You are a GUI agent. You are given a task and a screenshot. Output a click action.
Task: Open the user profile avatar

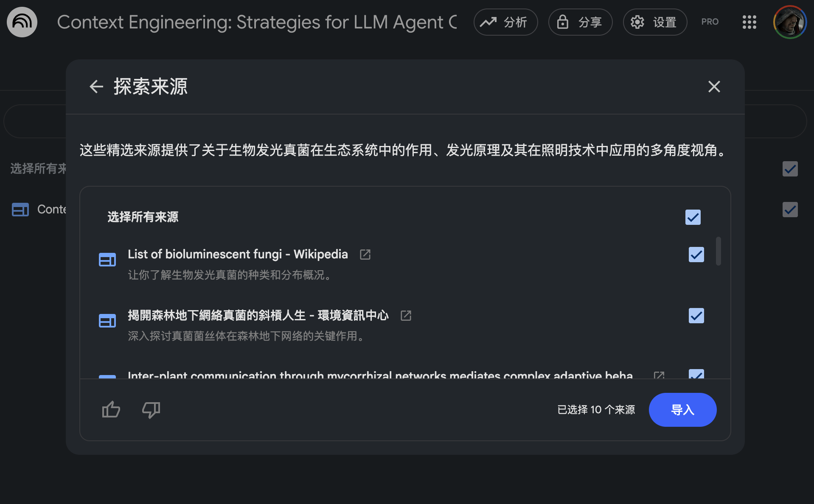click(790, 22)
